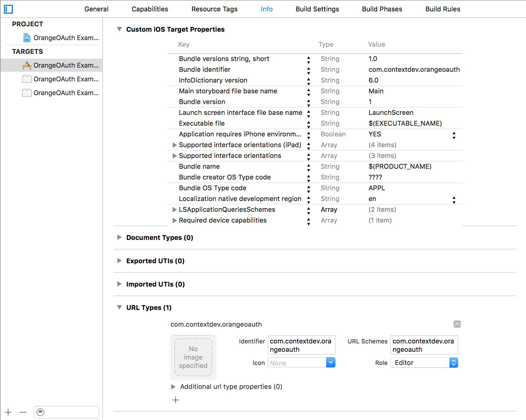
Task: Select the OrangeOAuth project blueprint icon
Action: (27, 38)
